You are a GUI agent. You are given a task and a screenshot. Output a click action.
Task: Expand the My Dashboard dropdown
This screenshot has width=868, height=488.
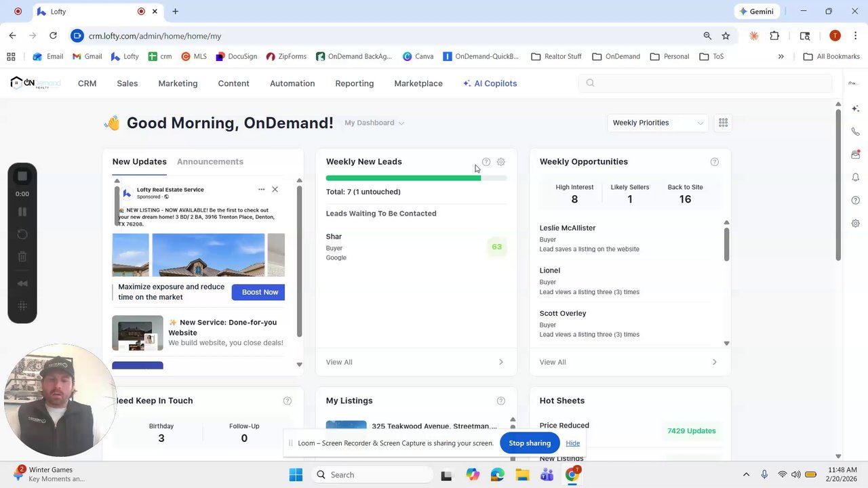[x=374, y=123]
